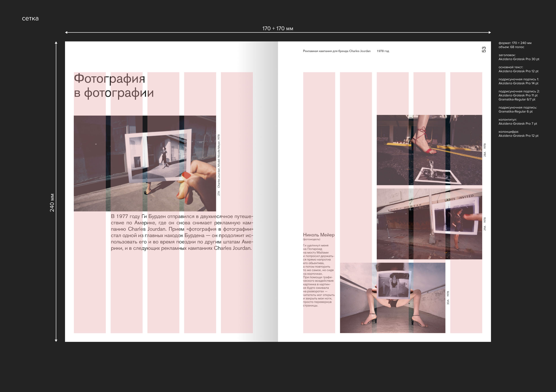556x392 pixels.
Task: Open the 'Ladies Invited' storefront photo
Action: point(429,224)
